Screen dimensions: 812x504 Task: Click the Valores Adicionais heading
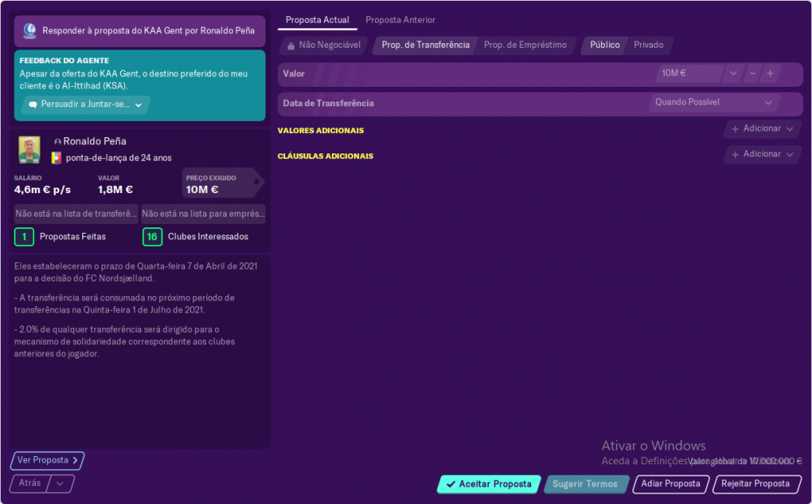321,131
